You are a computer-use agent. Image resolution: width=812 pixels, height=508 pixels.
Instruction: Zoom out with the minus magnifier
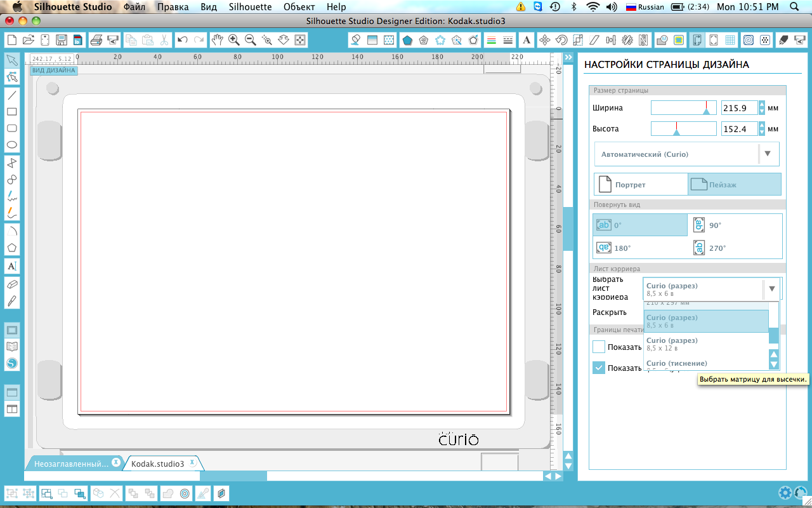[251, 40]
